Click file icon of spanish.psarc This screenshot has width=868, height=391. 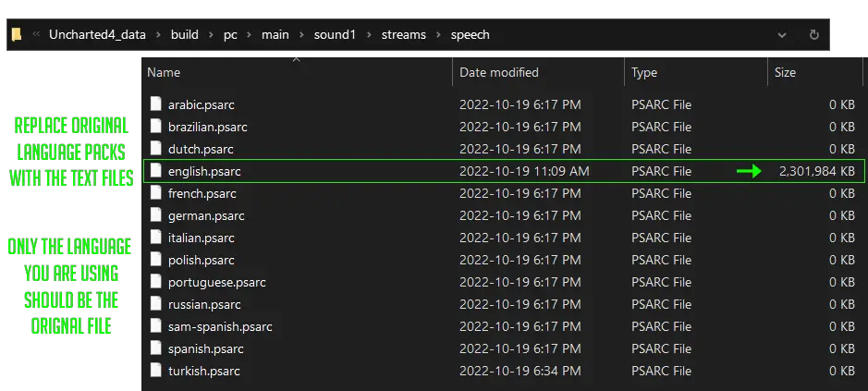point(156,348)
